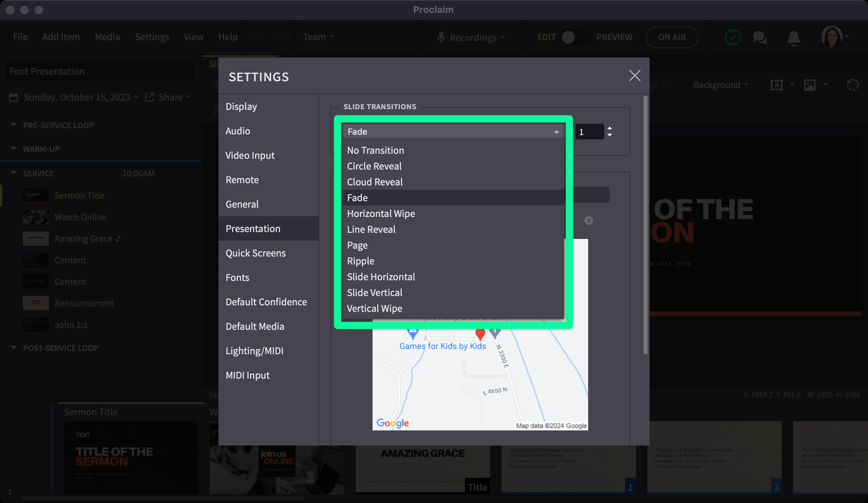
Task: Select No Transition option
Action: click(453, 150)
